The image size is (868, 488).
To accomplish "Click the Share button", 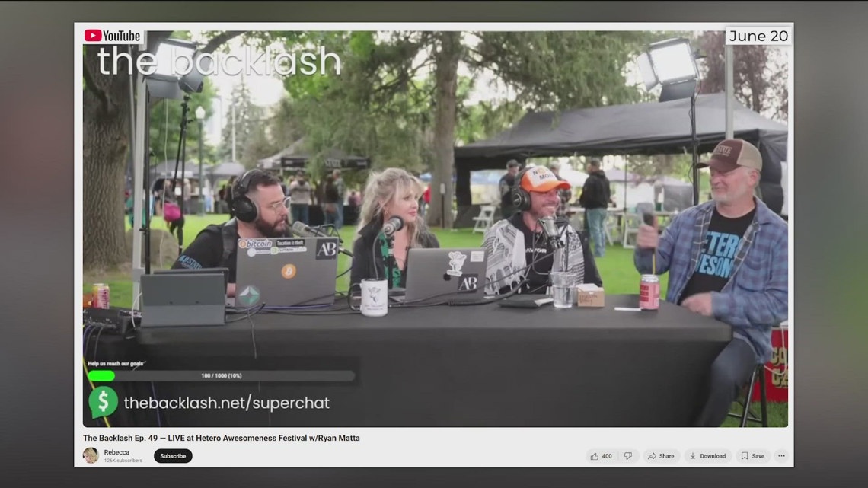I will tap(661, 456).
